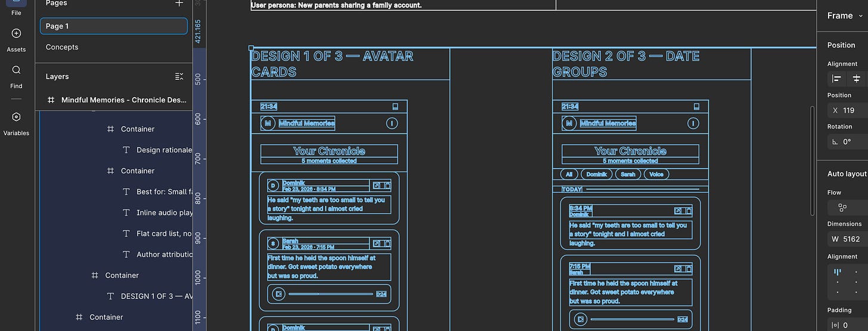Viewport: 868px width, 331px height.
Task: Select edit icon on Design 2 8:34 PM card
Action: (678, 211)
